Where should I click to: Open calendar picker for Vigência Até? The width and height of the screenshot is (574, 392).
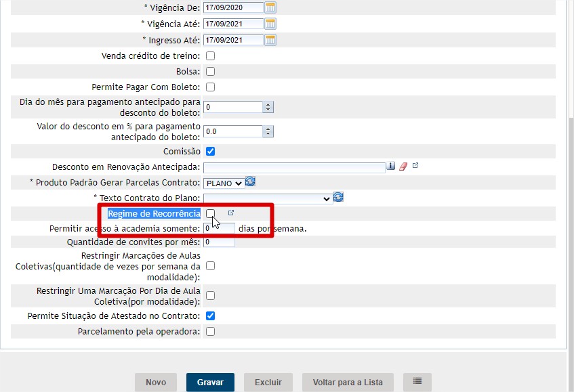pos(270,24)
